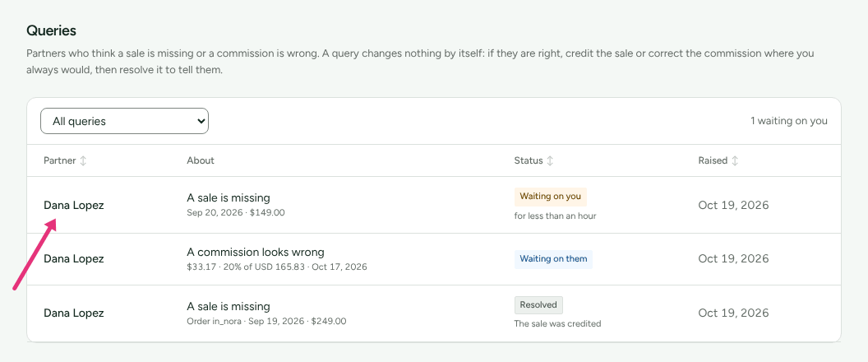
Task: Click the Raised column header
Action: (x=713, y=160)
